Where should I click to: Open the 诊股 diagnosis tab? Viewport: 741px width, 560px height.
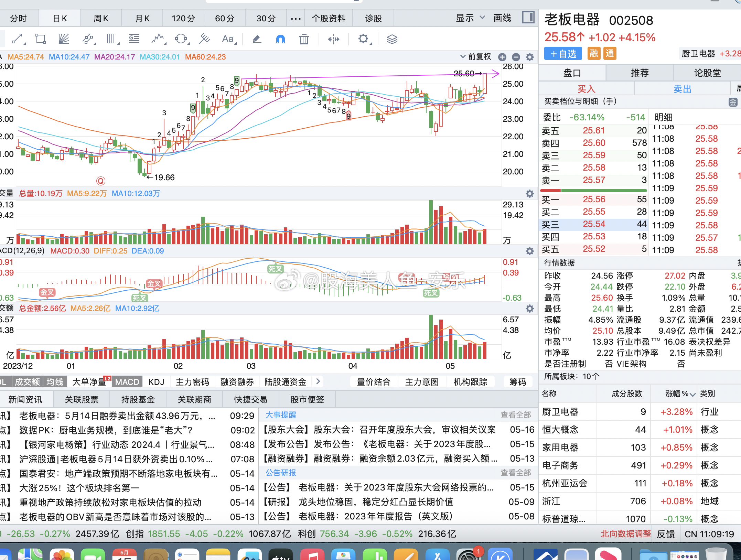coord(373,18)
